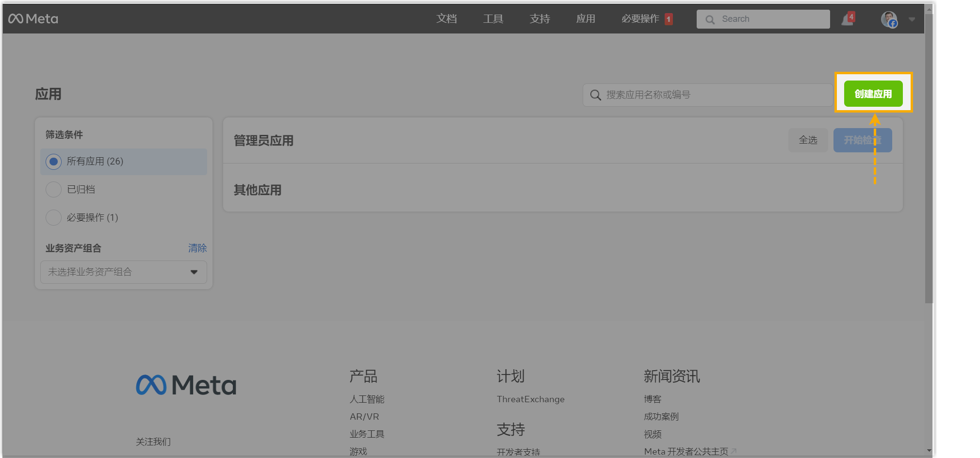Click the green 创建应用 button
980x458 pixels.
tap(873, 94)
